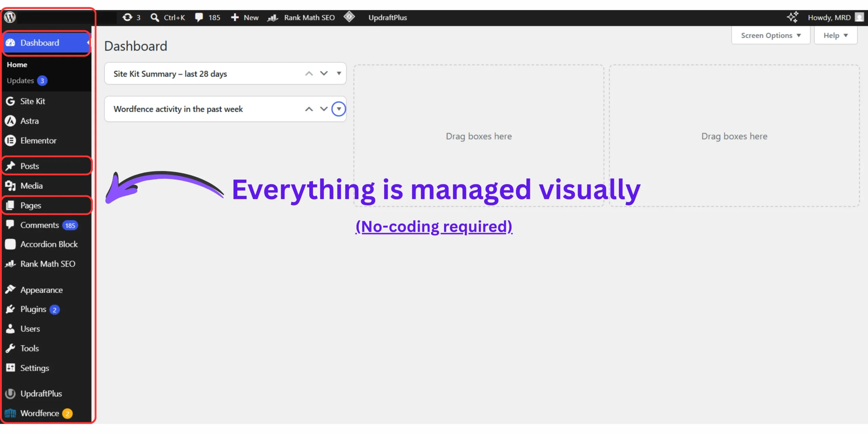Toggle the Wordfence activity panel open
Viewport: 868px width, 434px height.
pos(339,109)
